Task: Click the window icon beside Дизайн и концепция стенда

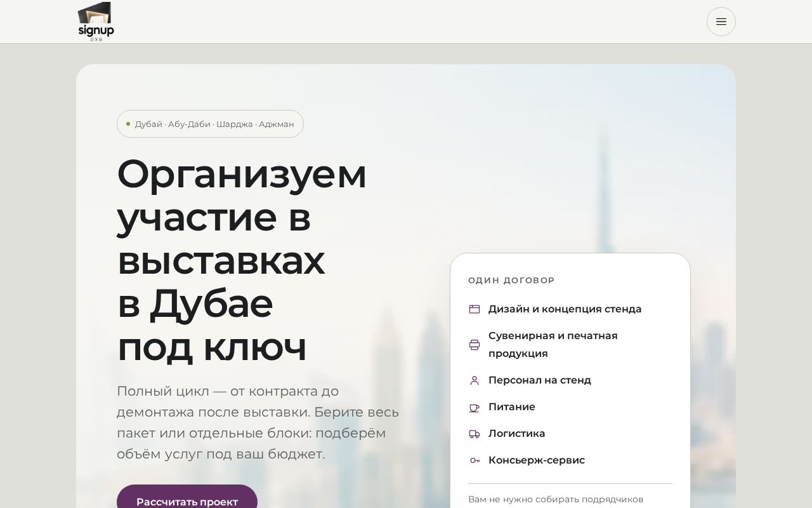Action: tap(475, 309)
